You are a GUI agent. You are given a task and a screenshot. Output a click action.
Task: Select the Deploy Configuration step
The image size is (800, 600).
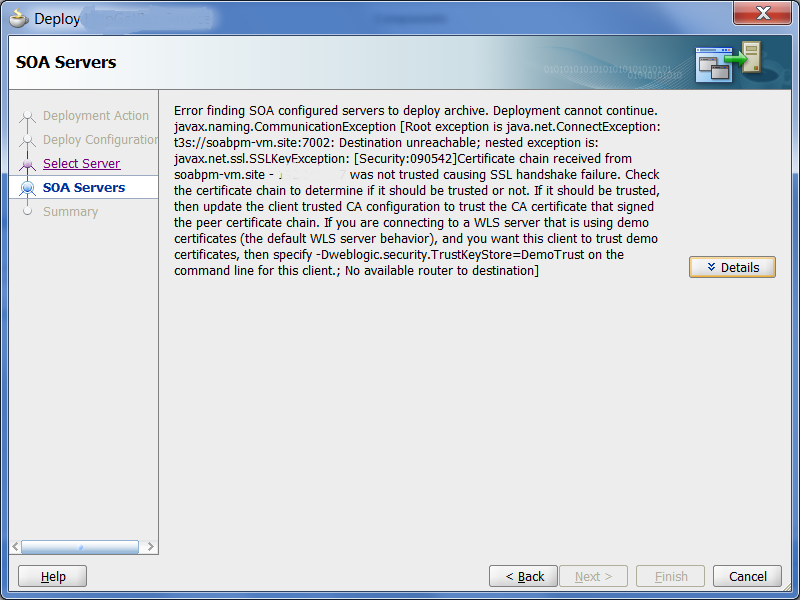tap(101, 140)
